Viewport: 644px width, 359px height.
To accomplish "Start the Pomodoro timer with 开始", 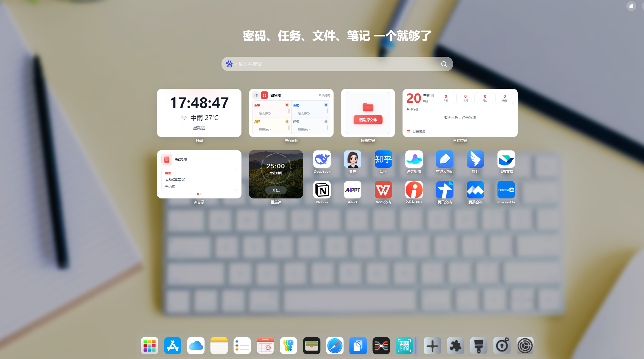I will [276, 190].
